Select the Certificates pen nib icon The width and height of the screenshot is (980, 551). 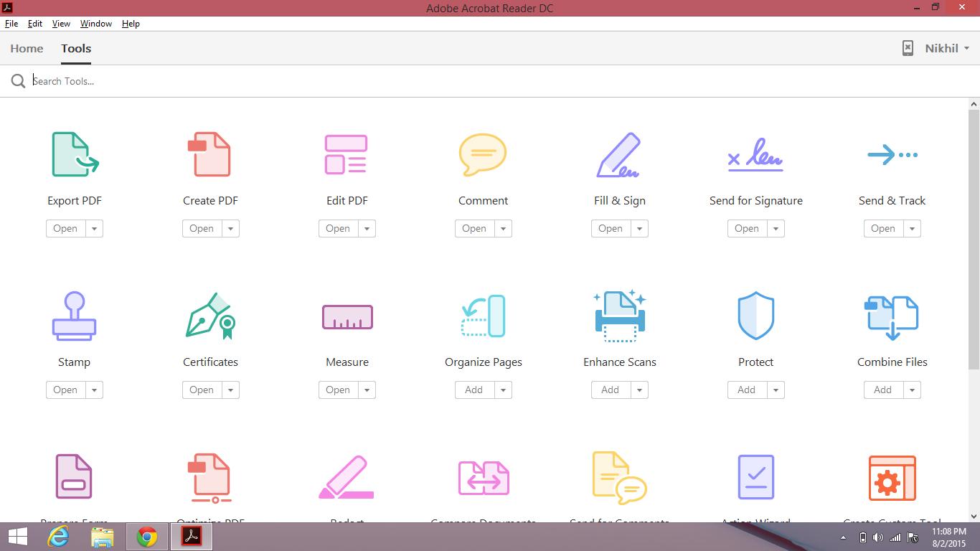click(210, 316)
